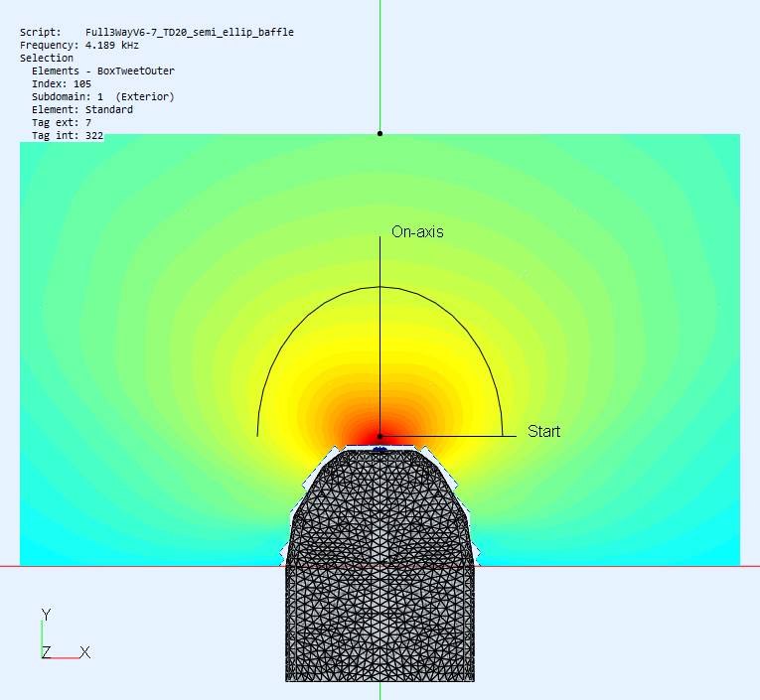This screenshot has width=760, height=700.
Task: Click the Z axis label of the triad
Action: 46,652
